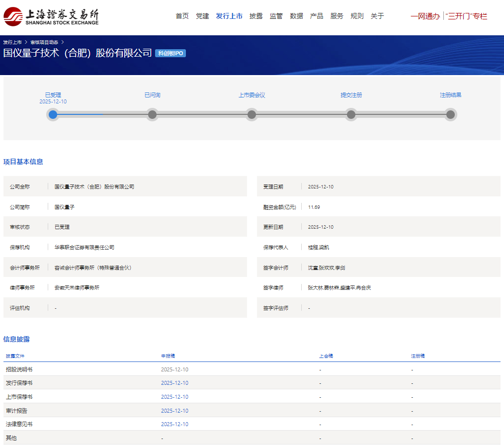Click the 披露文件 column header
The height and width of the screenshot is (447, 504).
[15, 356]
